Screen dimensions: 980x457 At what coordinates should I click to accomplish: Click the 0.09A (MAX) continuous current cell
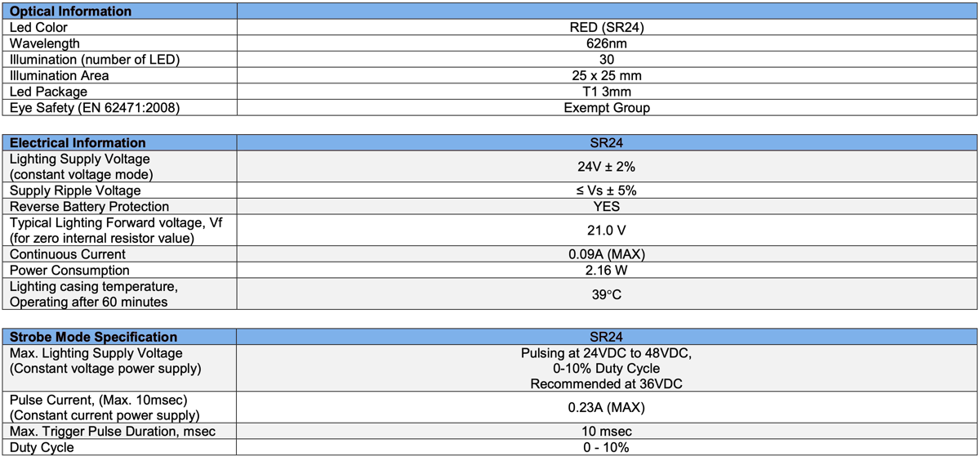point(606,254)
